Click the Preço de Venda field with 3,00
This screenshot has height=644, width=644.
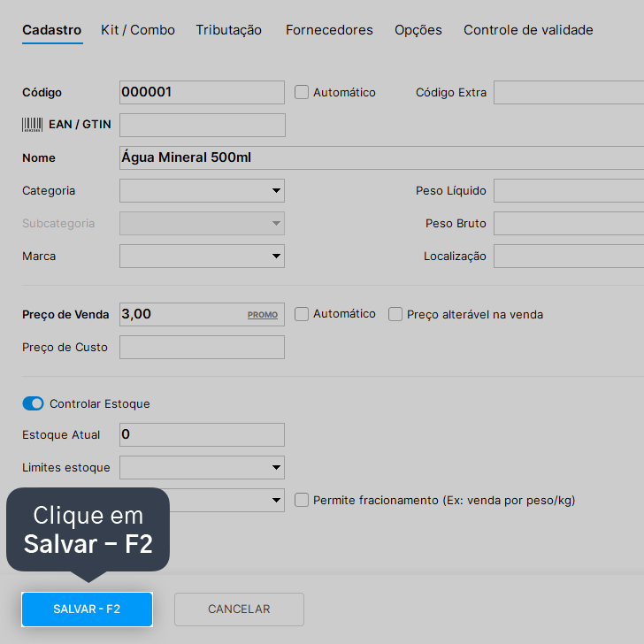click(x=202, y=315)
